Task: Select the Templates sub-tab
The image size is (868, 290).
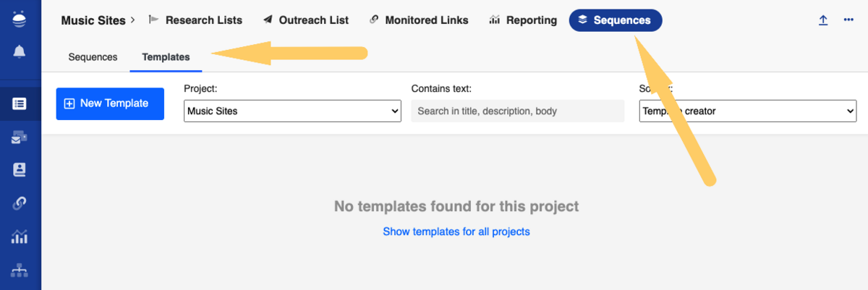Action: (166, 57)
